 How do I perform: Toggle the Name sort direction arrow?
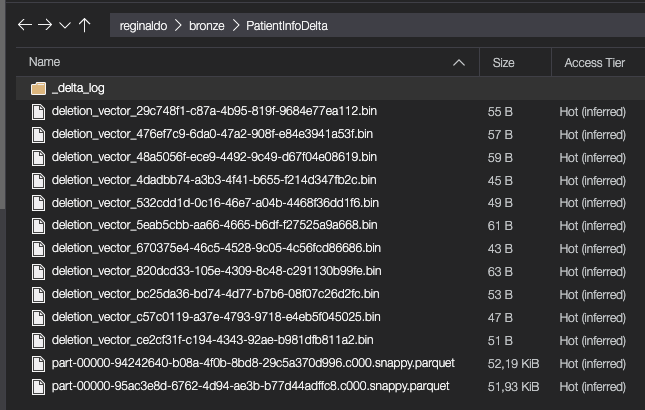click(459, 63)
